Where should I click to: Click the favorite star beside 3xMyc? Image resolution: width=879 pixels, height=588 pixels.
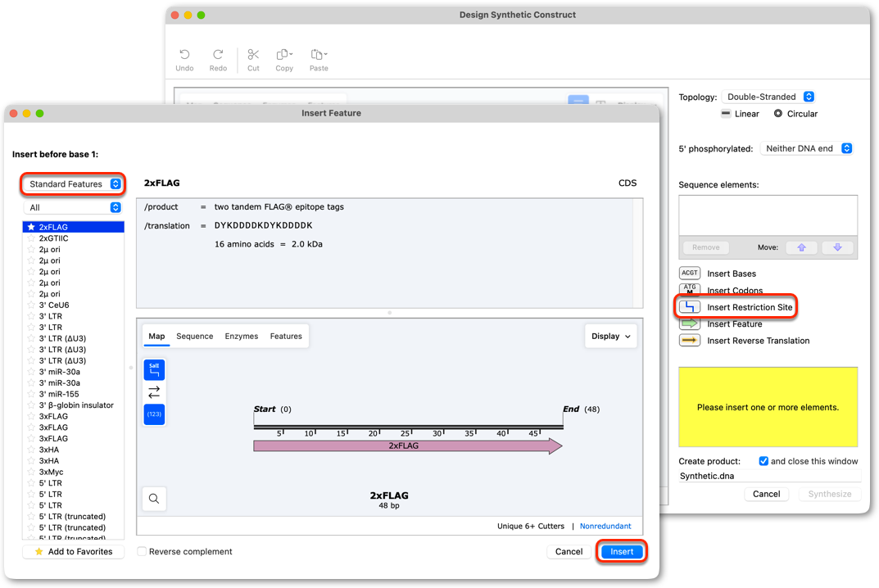tap(31, 472)
